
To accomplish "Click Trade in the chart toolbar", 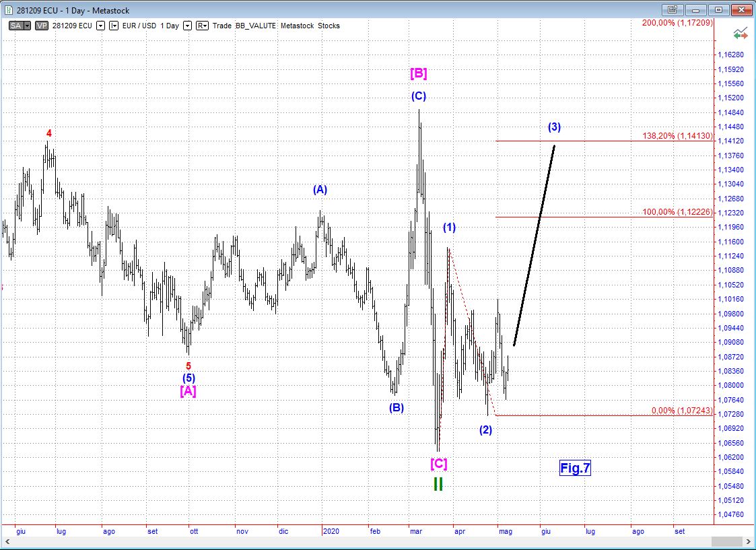I will (221, 26).
